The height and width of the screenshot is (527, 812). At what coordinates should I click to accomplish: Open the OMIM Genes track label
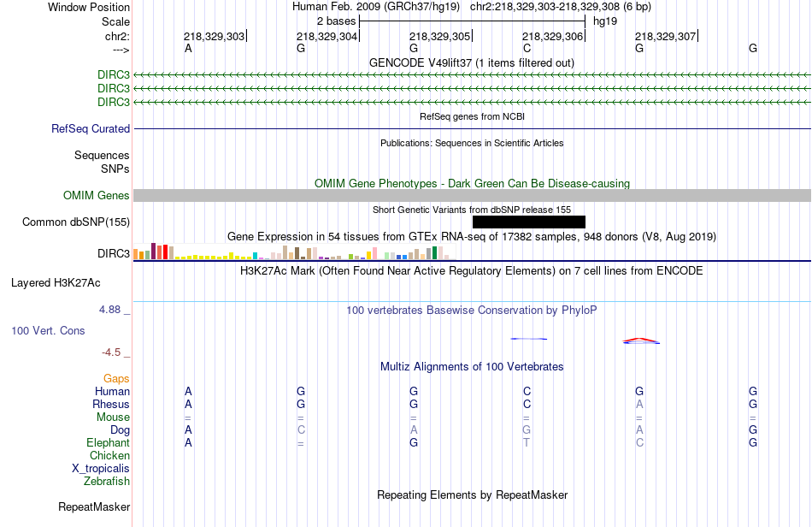97,195
